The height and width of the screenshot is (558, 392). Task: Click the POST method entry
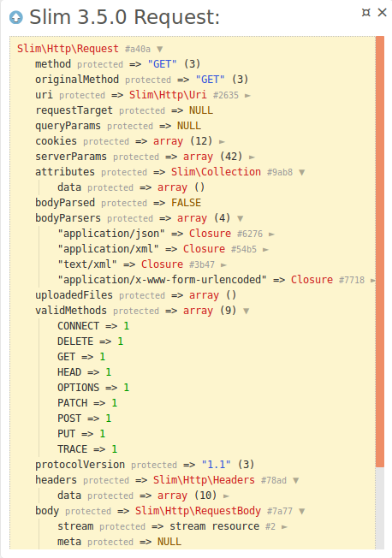click(85, 418)
